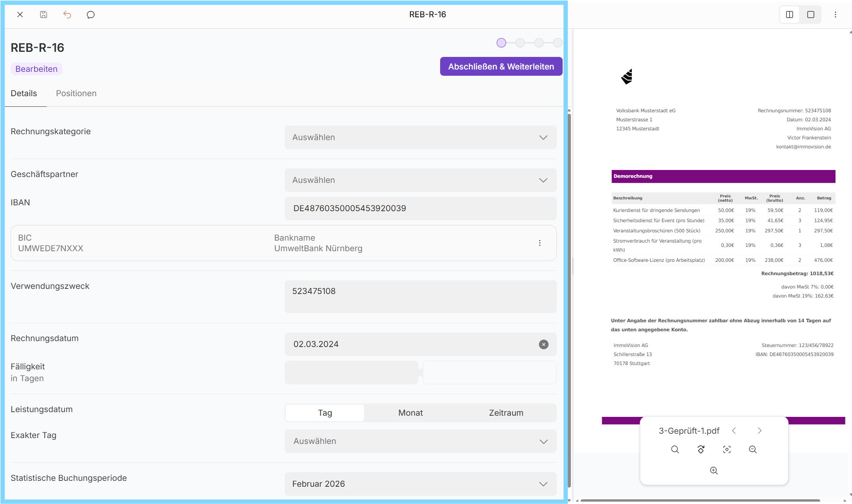
Task: Click the red undo arrow icon
Action: (x=67, y=15)
